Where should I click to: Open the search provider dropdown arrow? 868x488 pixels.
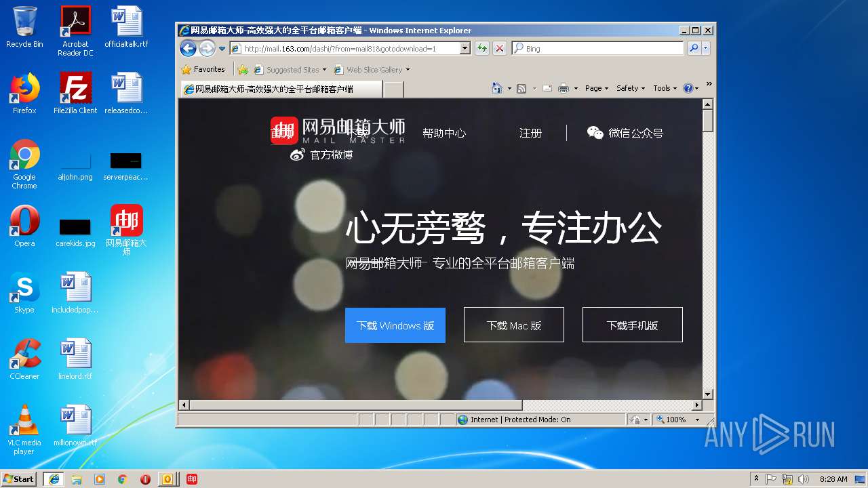706,49
